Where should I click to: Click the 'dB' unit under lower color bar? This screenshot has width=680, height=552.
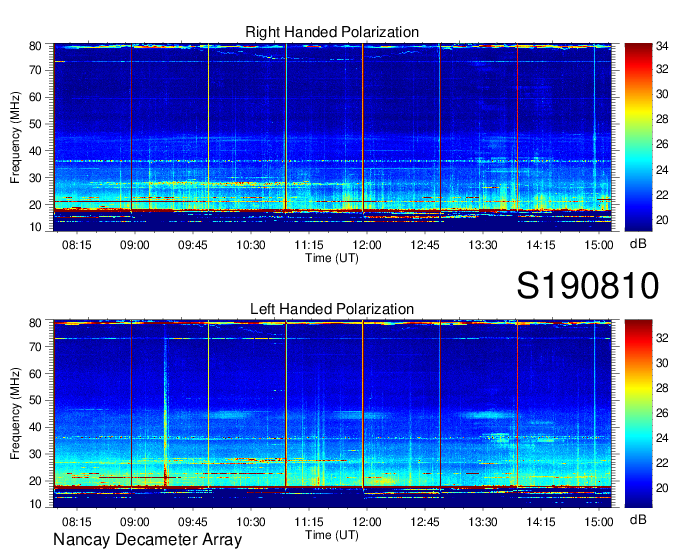pyautogui.click(x=638, y=520)
